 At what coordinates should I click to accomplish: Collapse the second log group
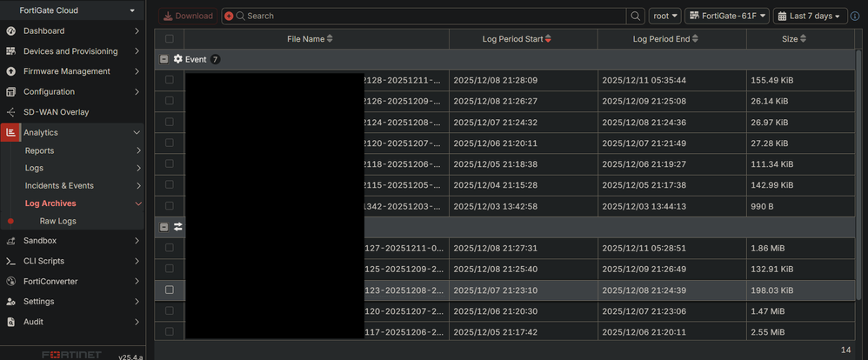(x=164, y=227)
